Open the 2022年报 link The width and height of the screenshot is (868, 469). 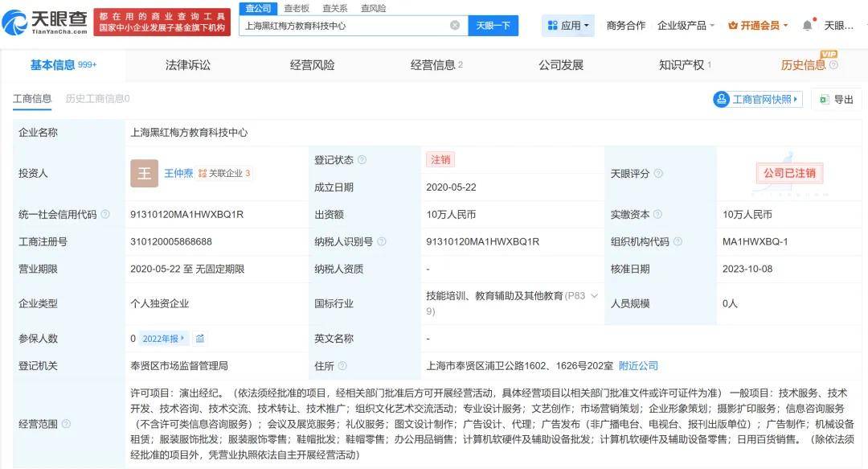point(164,338)
